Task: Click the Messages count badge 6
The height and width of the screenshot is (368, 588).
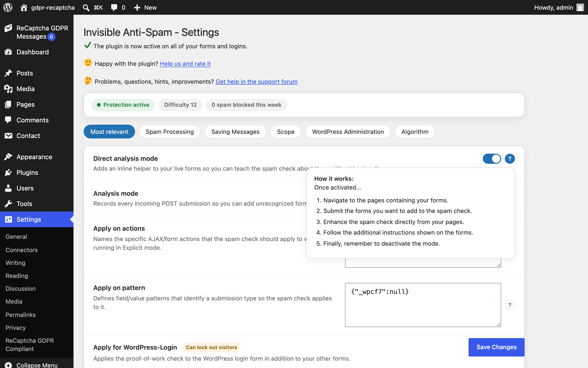Action: pyautogui.click(x=51, y=37)
